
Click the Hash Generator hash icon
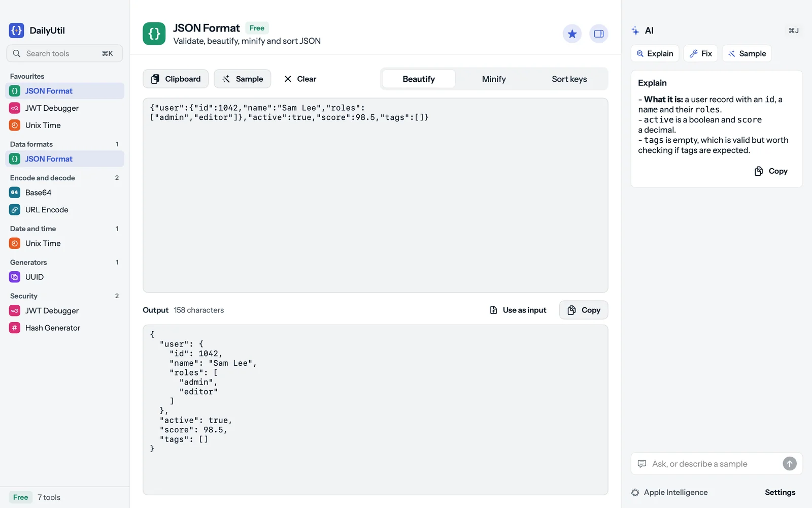[x=15, y=328]
